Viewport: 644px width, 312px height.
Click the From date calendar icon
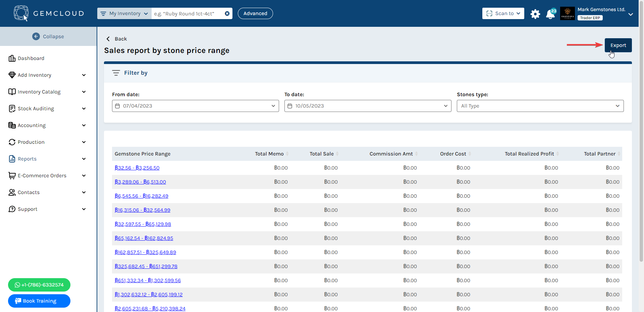pos(117,106)
